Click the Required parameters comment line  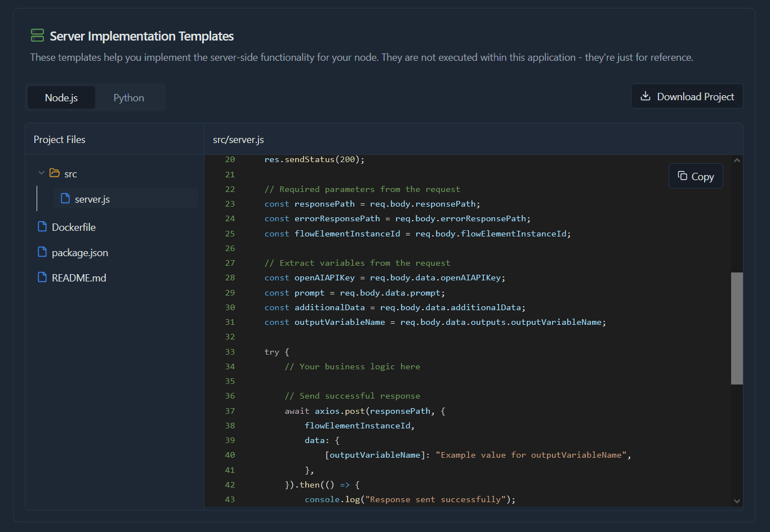pos(362,189)
